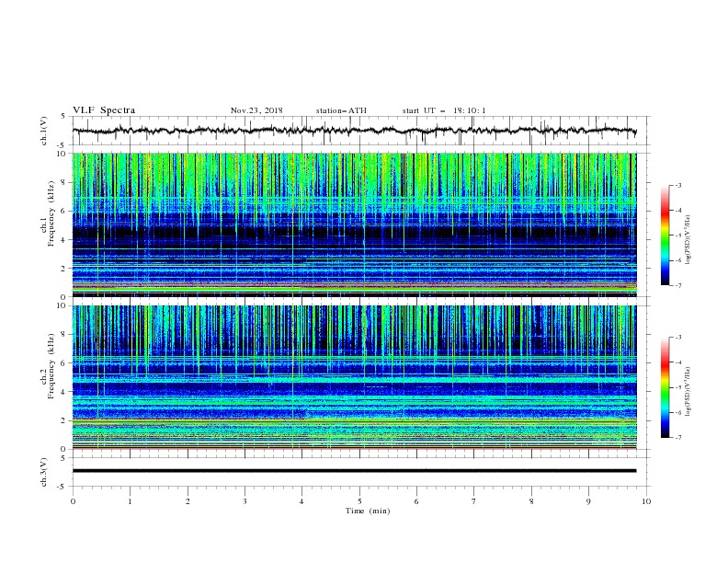This screenshot has width=728, height=563.
Task: Click the ch.1 voltage waveform trace
Action: tap(354, 131)
